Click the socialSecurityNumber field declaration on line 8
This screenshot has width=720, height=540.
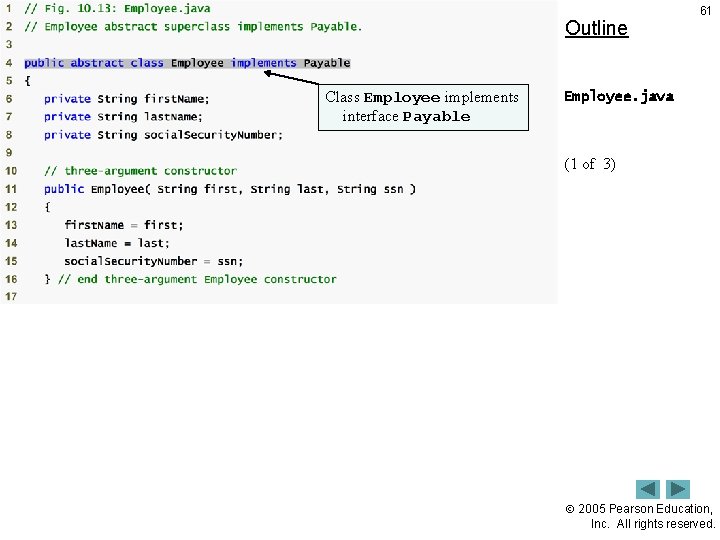pyautogui.click(x=163, y=135)
